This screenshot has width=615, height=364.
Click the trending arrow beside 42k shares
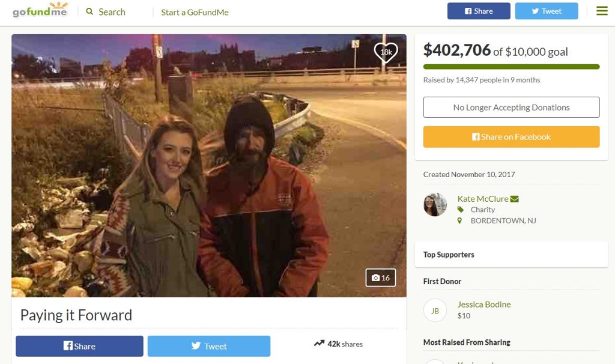pos(319,343)
